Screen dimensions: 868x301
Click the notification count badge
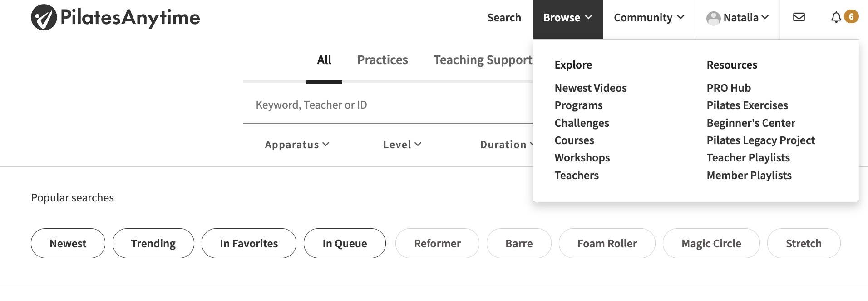tap(851, 17)
